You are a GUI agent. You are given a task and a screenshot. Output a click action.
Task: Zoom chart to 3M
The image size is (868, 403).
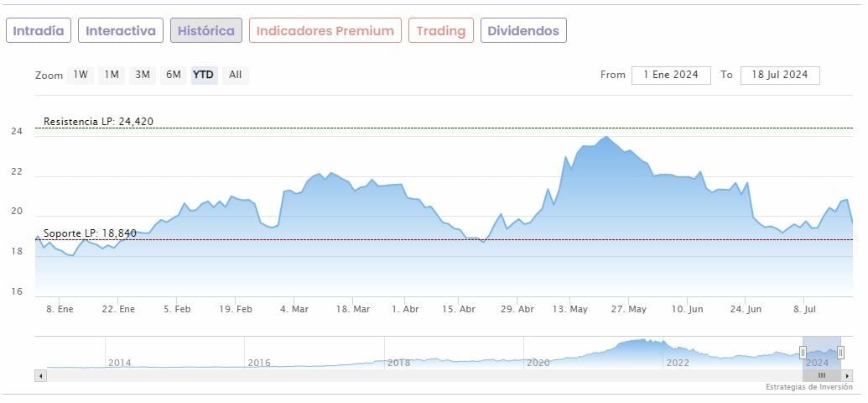[143, 75]
